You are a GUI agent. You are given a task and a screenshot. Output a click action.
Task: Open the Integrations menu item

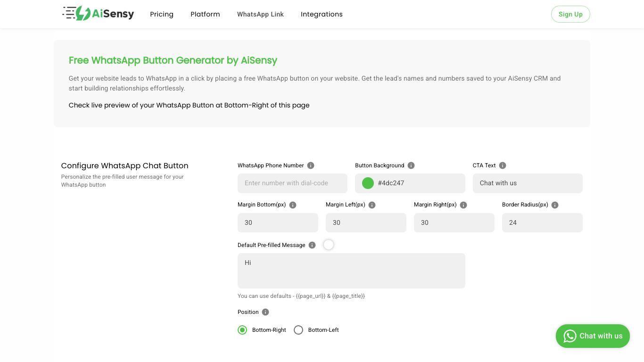322,14
